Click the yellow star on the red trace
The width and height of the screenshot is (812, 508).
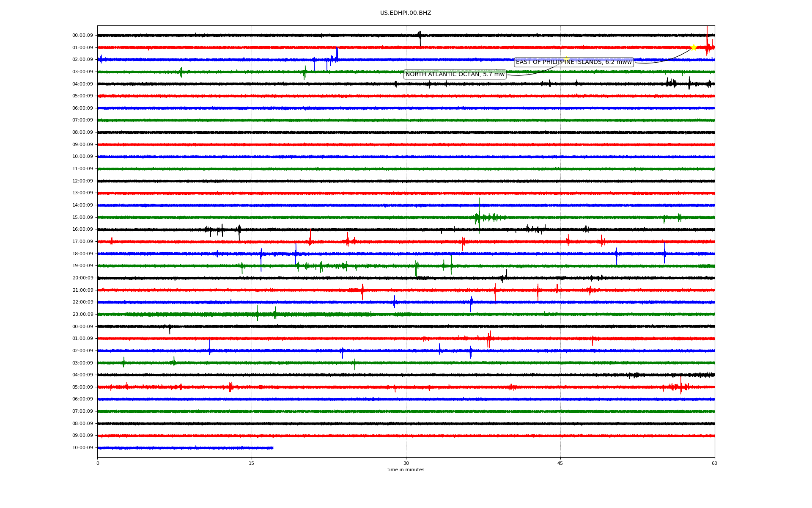click(x=694, y=47)
